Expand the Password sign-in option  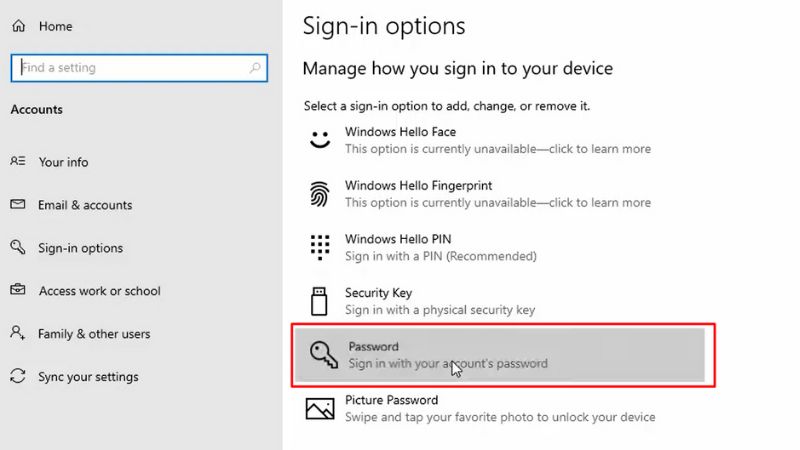500,355
